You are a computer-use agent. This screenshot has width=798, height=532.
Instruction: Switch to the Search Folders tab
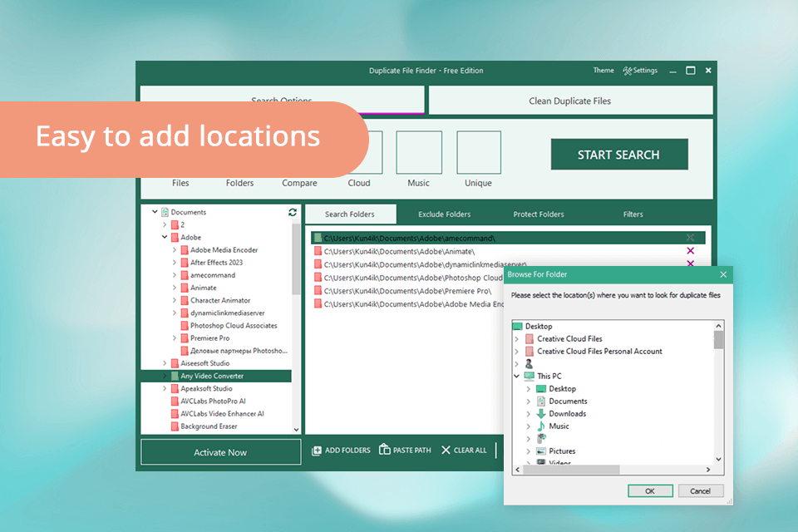pyautogui.click(x=350, y=214)
